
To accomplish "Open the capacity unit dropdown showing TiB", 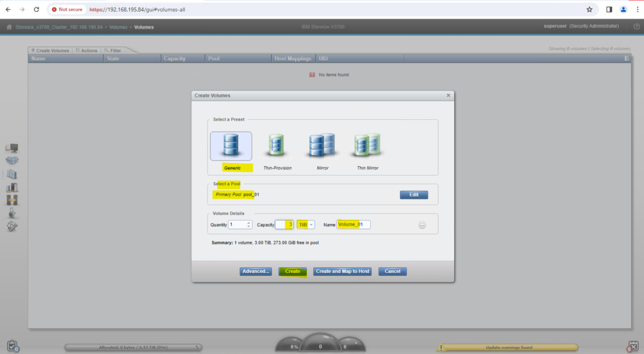I will (311, 225).
